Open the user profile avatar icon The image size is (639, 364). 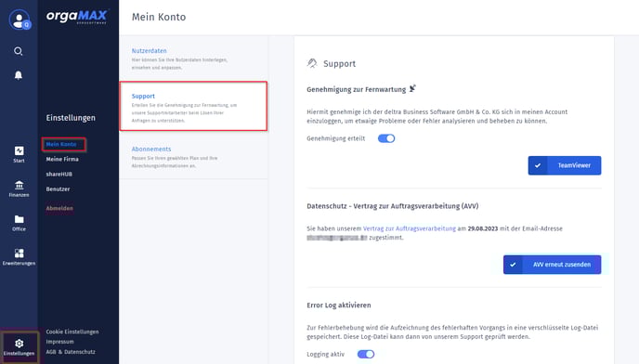[x=20, y=19]
